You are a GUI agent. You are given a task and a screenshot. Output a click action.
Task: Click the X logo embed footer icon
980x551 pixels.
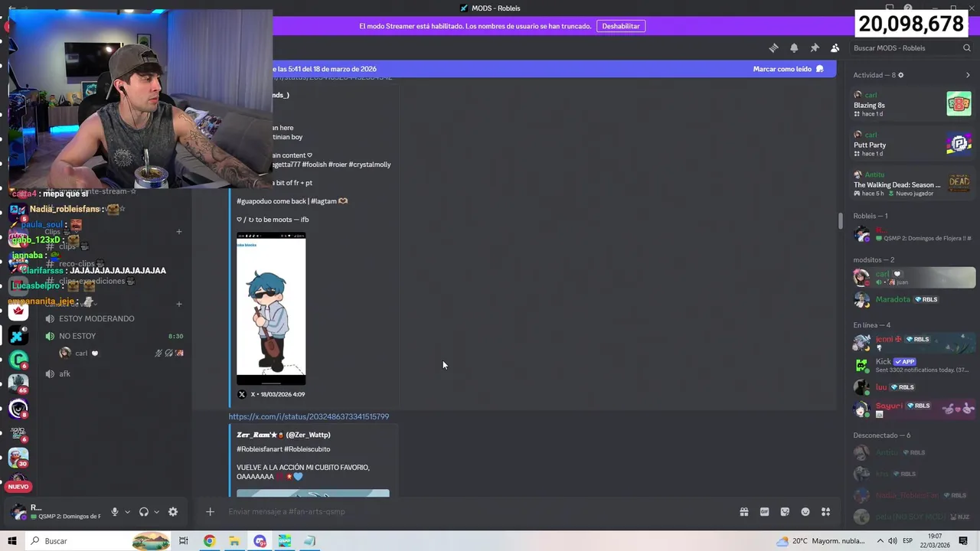pyautogui.click(x=242, y=394)
